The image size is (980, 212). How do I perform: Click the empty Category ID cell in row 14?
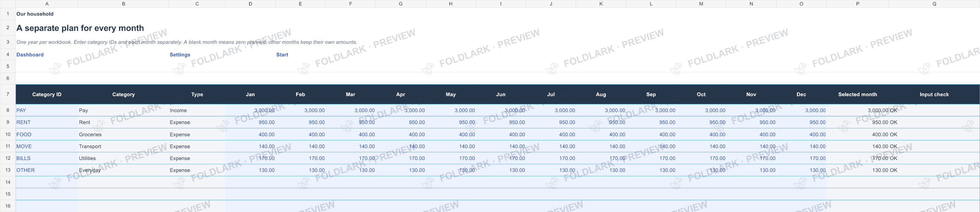pyautogui.click(x=47, y=182)
